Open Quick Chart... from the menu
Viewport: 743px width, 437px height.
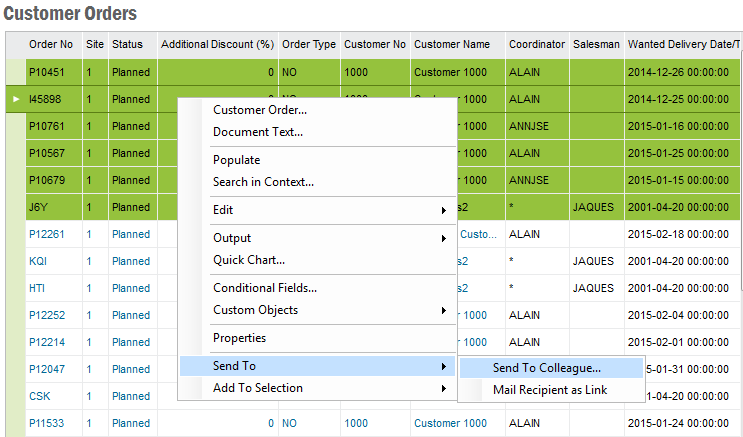click(x=249, y=260)
